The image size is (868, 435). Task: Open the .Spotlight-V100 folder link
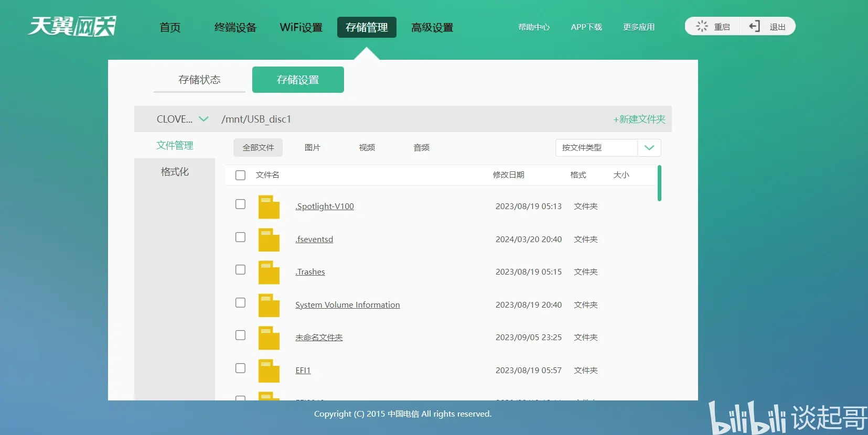click(x=325, y=206)
